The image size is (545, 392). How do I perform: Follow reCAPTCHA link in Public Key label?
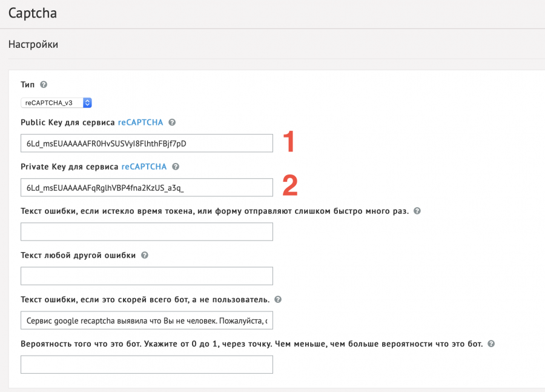140,122
